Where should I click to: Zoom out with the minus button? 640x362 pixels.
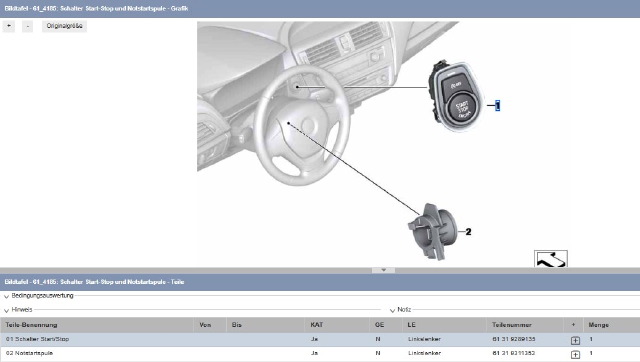click(x=27, y=26)
